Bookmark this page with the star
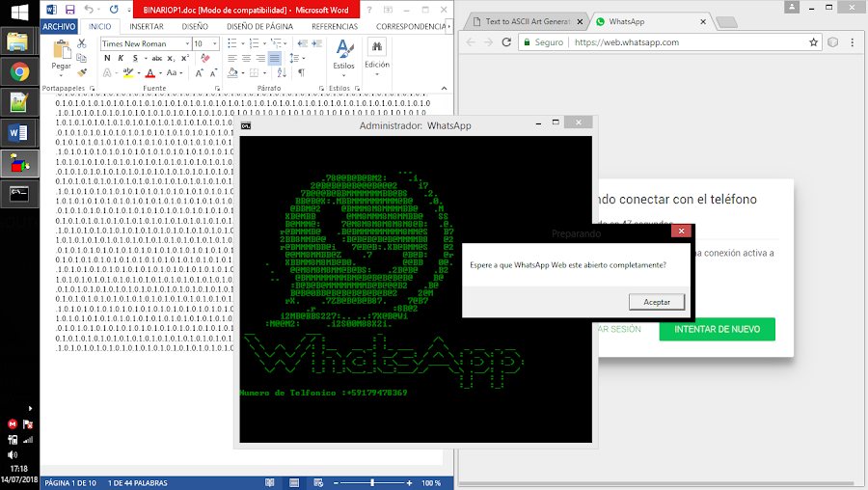 (x=813, y=42)
